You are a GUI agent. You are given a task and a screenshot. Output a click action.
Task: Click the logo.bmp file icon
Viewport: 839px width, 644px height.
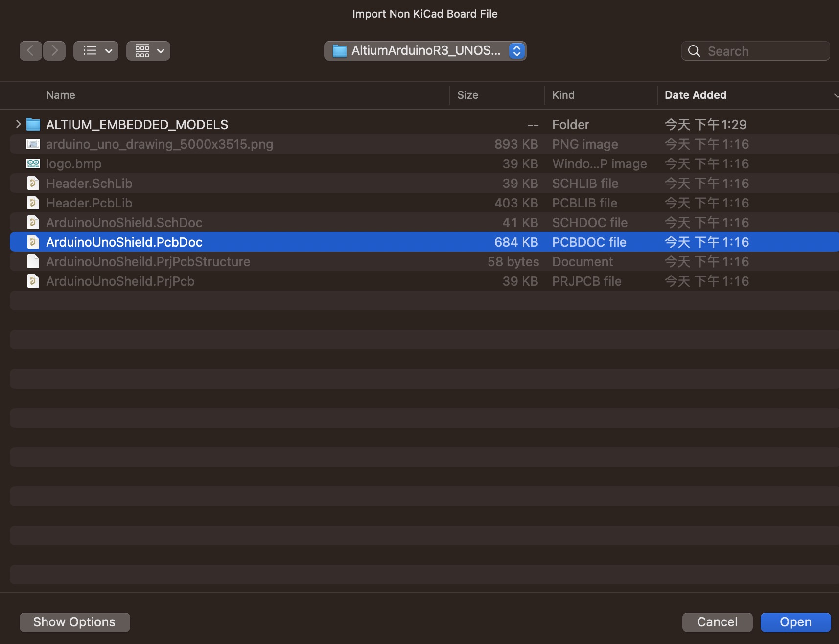pyautogui.click(x=33, y=163)
